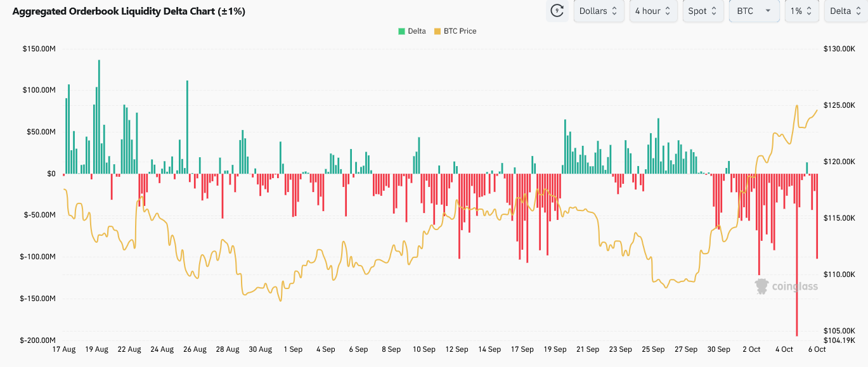Screen dimensions: 868x367
Task: Click the 30 Sep date label
Action: coord(719,349)
